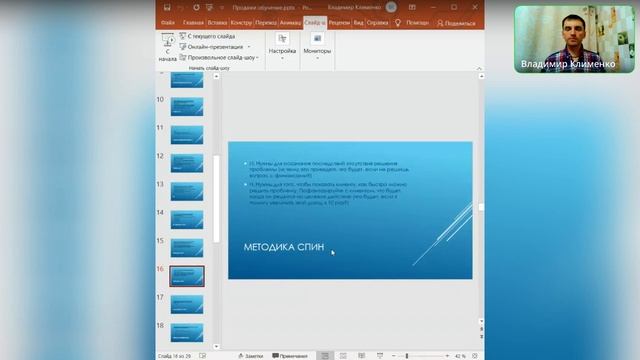Image resolution: width=640 pixels, height=360 pixels.
Task: Switch to the Главная tab
Action: (x=193, y=23)
